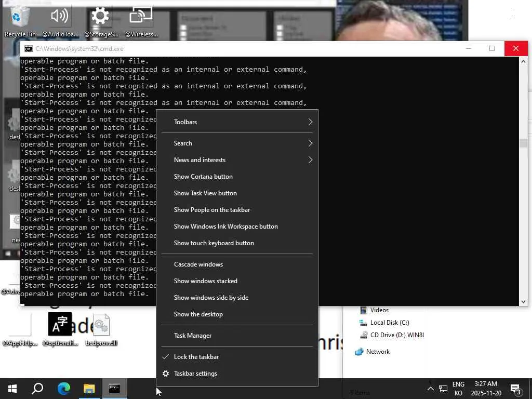Open ENG KO input language indicator
This screenshot has width=532, height=399.
(x=458, y=389)
